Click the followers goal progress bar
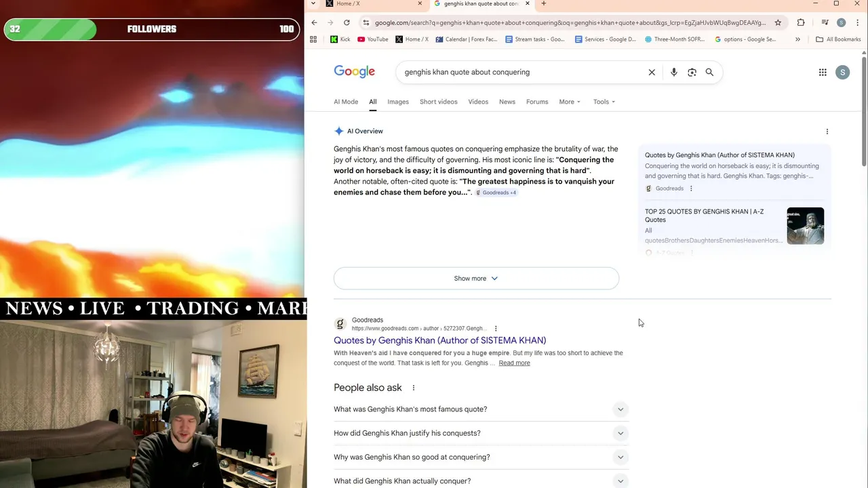Viewport: 868px width, 488px height. [152, 29]
